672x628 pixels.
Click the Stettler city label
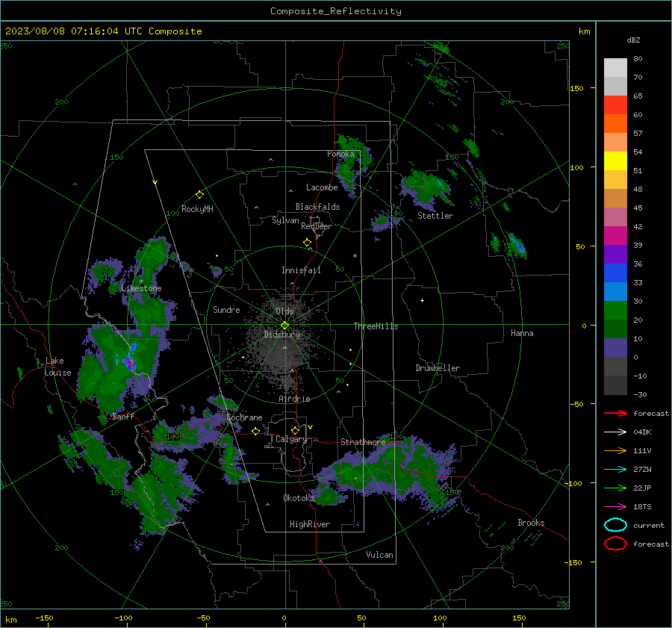(435, 216)
